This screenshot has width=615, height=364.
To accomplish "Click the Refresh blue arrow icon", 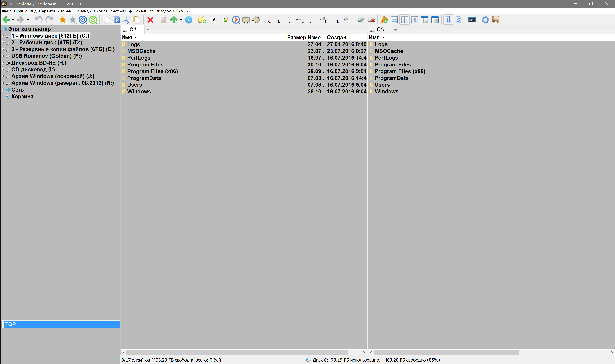I will pyautogui.click(x=189, y=20).
